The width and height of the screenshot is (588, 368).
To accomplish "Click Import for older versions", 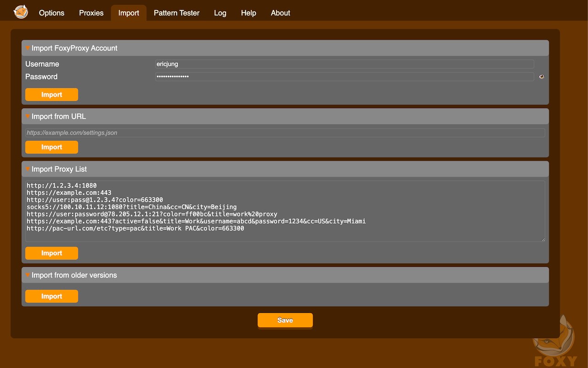I will pyautogui.click(x=51, y=296).
